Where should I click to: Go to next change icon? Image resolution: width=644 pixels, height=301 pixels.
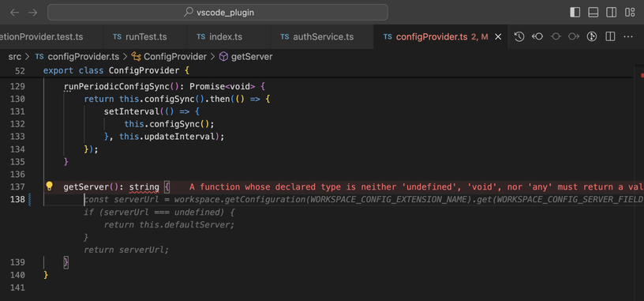[x=573, y=36]
